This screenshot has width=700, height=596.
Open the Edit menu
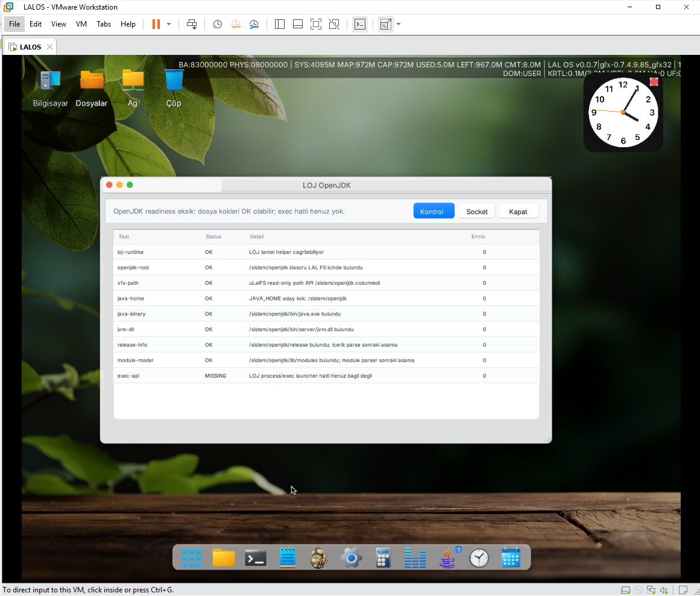(x=35, y=24)
